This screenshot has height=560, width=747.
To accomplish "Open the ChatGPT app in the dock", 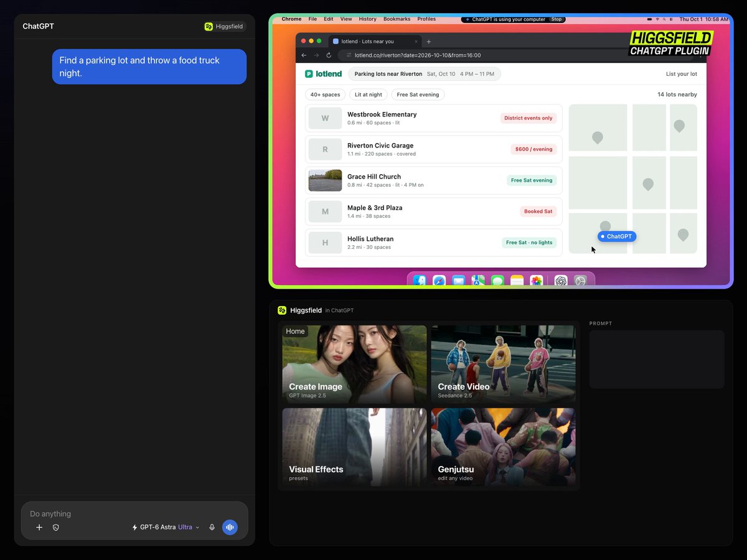I will [x=561, y=281].
